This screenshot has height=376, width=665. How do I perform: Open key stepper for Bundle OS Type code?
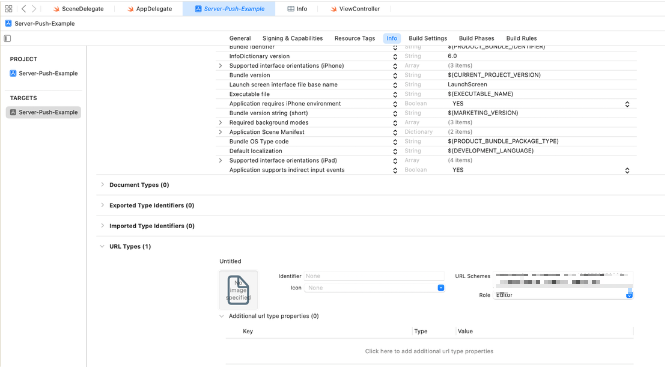[395, 142]
